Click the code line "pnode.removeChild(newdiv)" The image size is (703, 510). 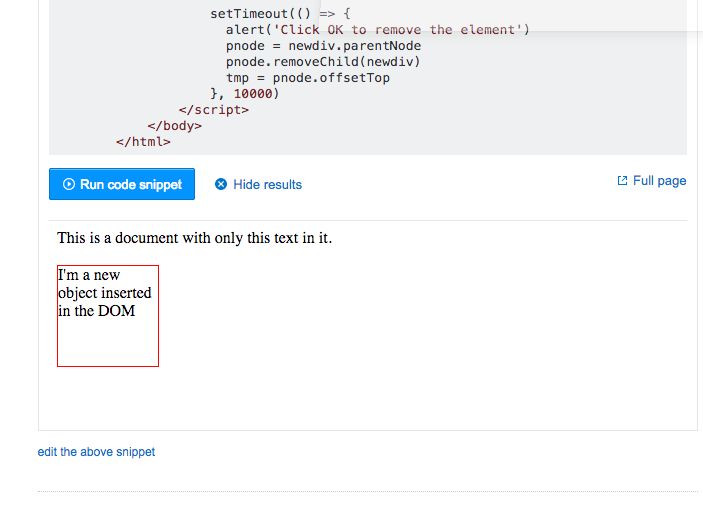[323, 62]
